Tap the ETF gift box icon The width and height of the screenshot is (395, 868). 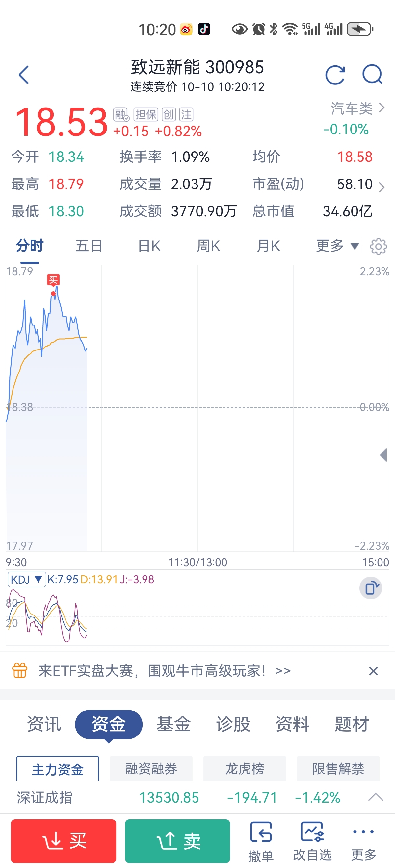coord(19,670)
